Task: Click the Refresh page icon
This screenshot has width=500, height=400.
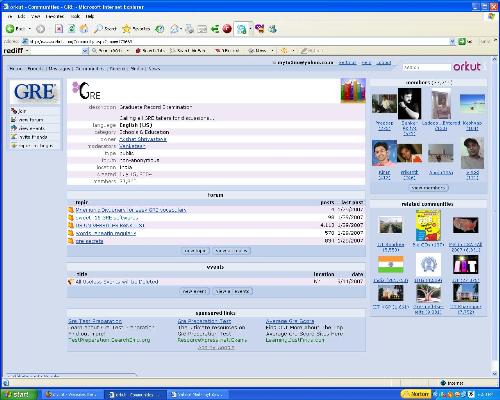Action: [x=71, y=29]
